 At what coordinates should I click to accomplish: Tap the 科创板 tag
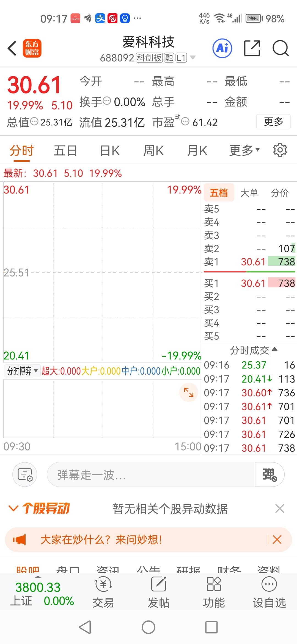pos(149,58)
